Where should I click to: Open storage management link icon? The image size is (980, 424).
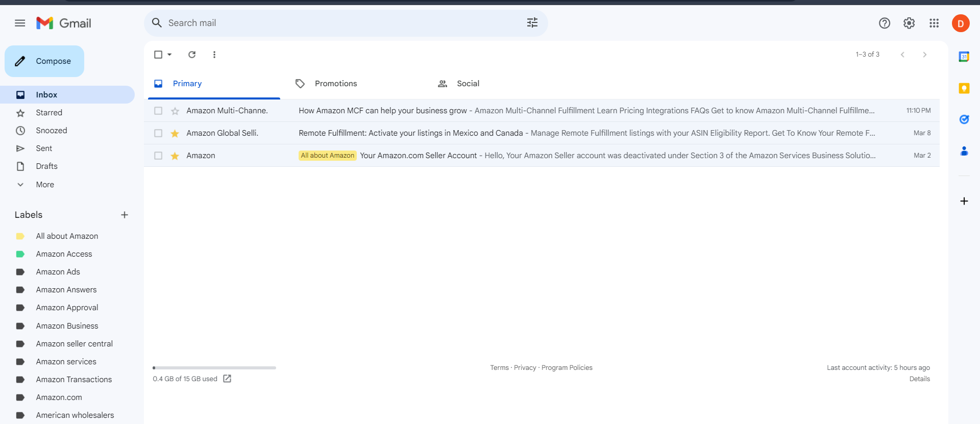227,379
